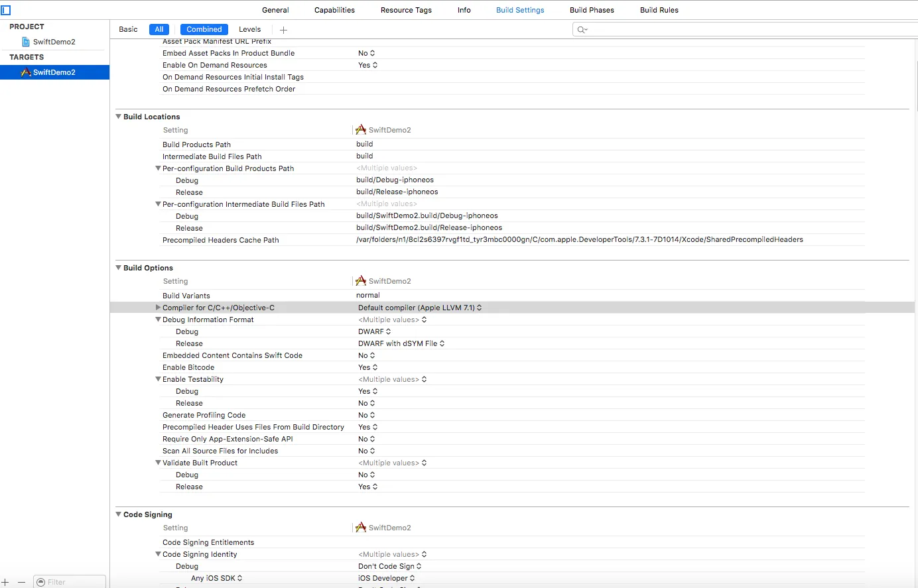Open Validate Built Product Release value popup

tap(368, 487)
